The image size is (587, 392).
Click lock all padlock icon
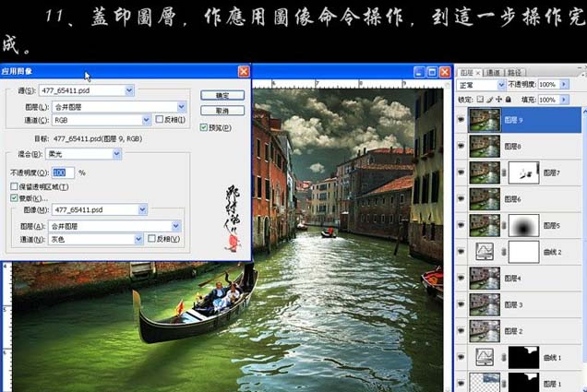pos(508,100)
